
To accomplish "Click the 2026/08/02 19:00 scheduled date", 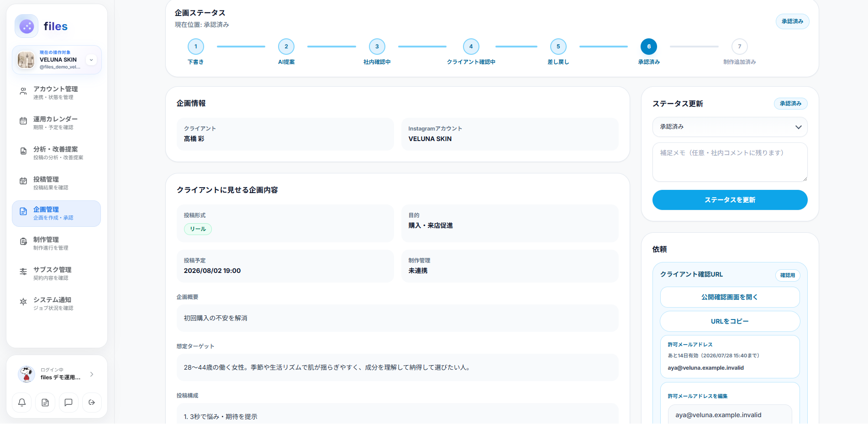I will [x=212, y=271].
